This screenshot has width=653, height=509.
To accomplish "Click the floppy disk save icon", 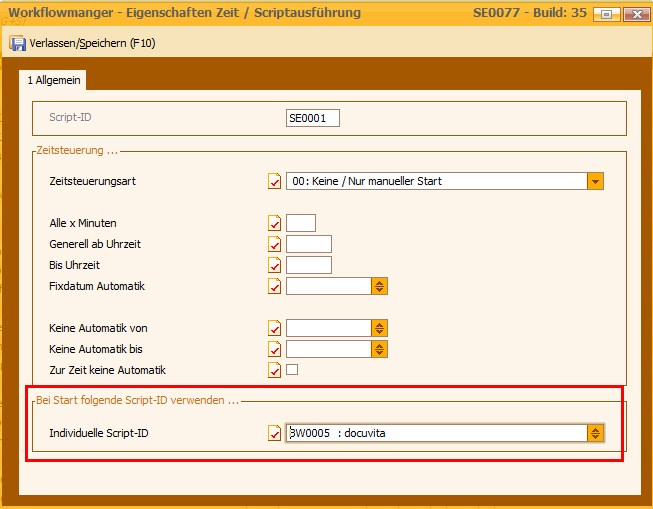I will (17, 43).
